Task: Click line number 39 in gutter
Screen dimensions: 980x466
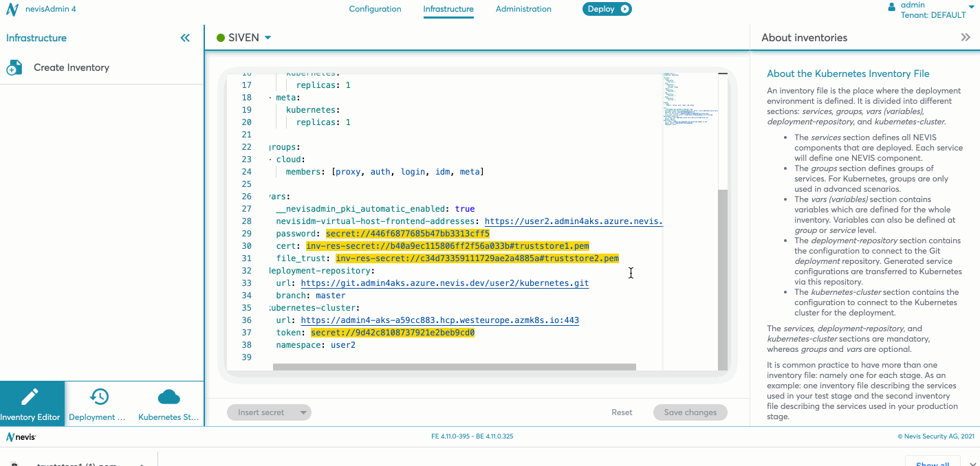Action: (246, 357)
